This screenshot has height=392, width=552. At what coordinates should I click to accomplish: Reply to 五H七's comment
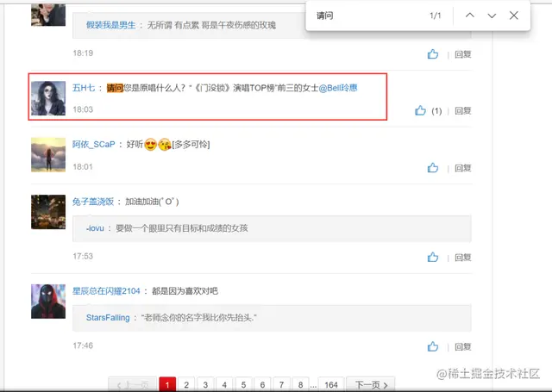coord(462,111)
